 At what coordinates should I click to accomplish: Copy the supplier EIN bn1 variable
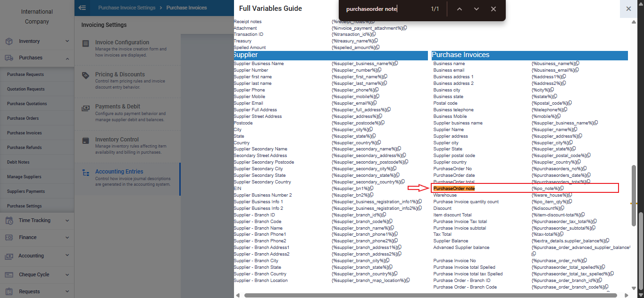(372, 189)
